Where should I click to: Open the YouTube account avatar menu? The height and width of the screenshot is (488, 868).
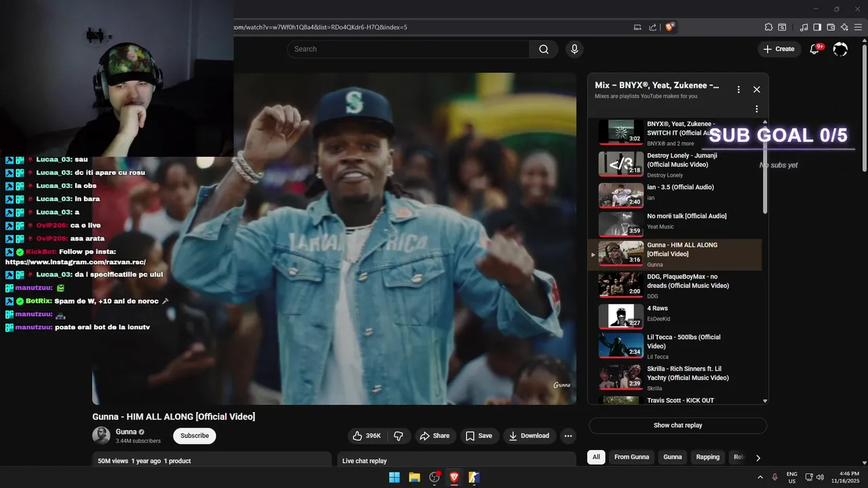840,49
